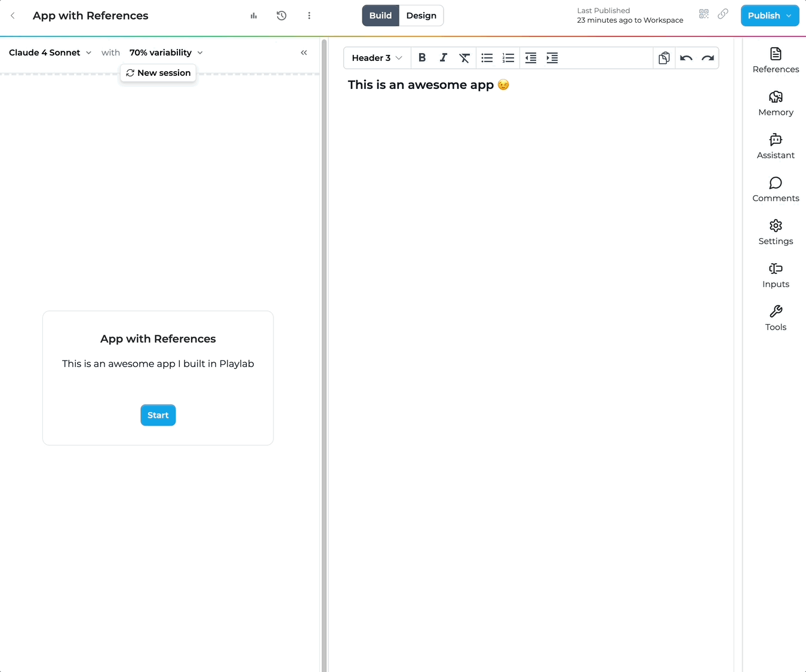Open the Inputs panel
806x672 pixels.
tap(776, 275)
